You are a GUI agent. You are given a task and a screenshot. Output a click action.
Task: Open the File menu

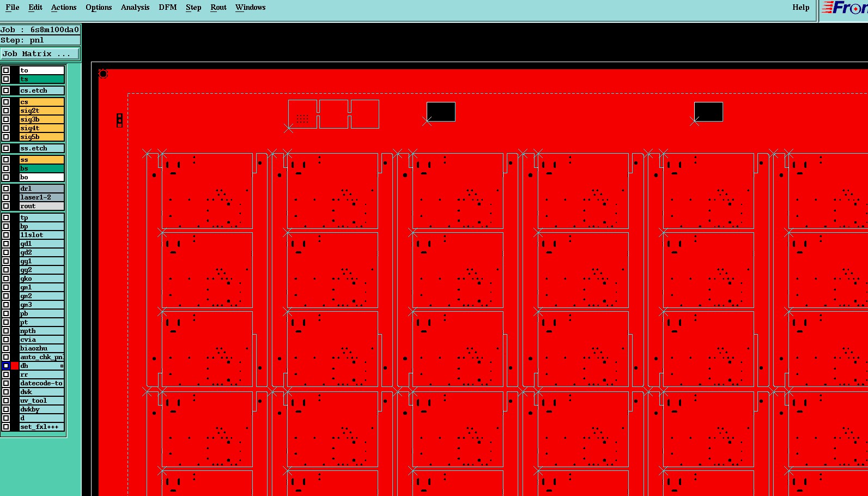coord(12,7)
